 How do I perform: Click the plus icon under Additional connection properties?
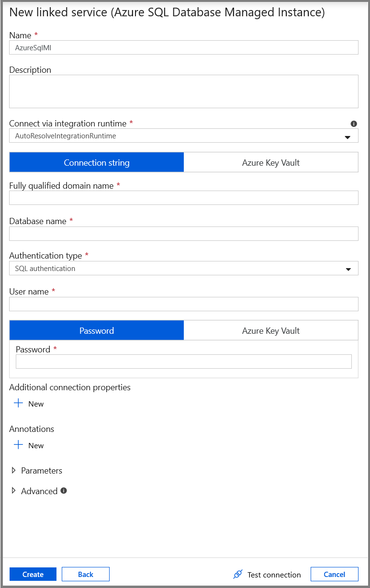coord(17,403)
